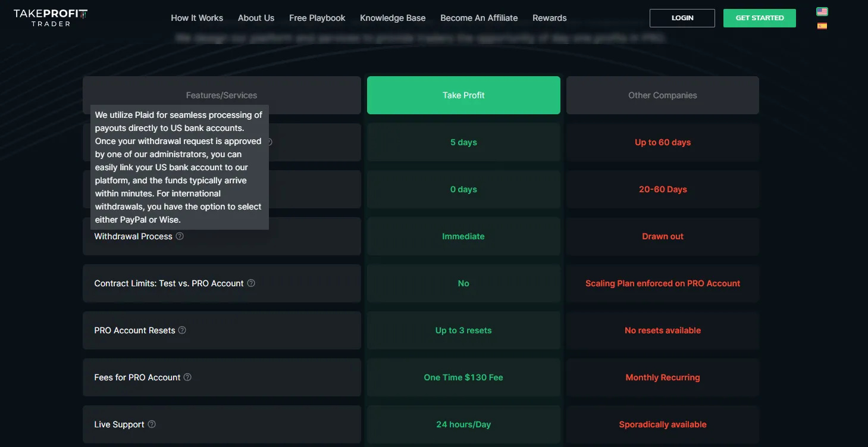The image size is (868, 447).
Task: Click the '0 days' cell
Action: pos(463,189)
